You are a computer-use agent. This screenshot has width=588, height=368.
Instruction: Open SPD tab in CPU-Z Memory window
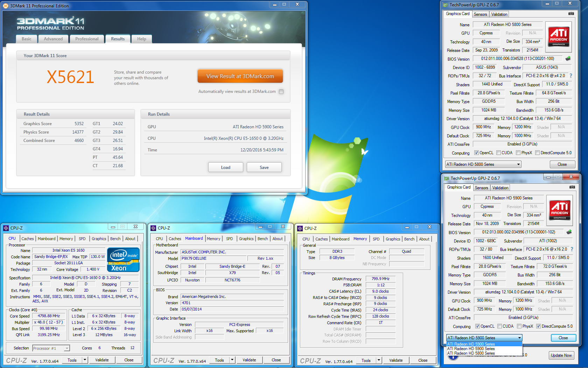click(376, 239)
